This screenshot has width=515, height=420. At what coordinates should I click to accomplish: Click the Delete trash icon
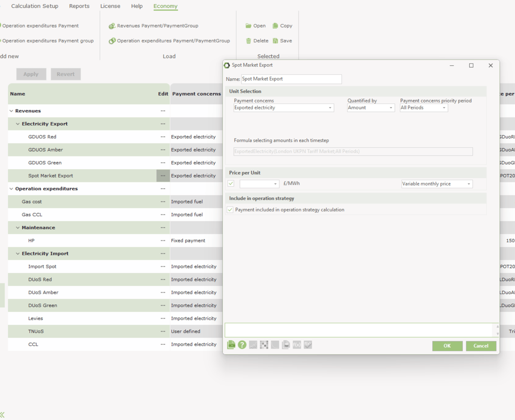pos(248,41)
